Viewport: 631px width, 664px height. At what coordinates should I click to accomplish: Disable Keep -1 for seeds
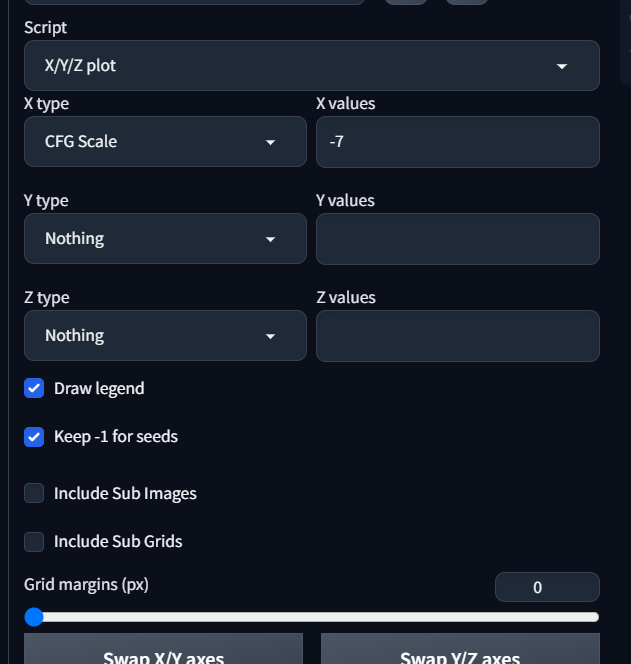(x=34, y=436)
